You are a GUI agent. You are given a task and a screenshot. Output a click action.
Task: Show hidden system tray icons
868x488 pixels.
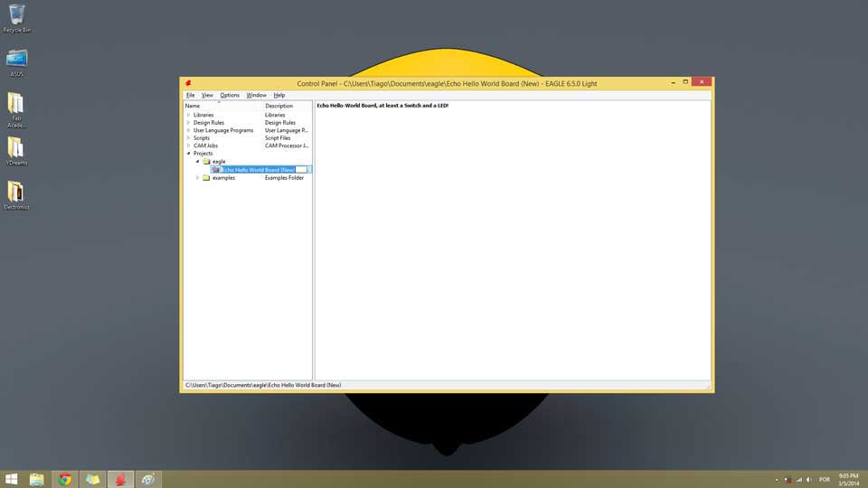click(x=777, y=480)
